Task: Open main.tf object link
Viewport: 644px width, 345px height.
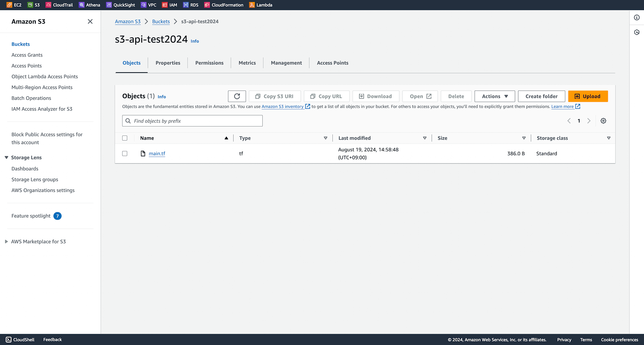Action: (x=157, y=153)
